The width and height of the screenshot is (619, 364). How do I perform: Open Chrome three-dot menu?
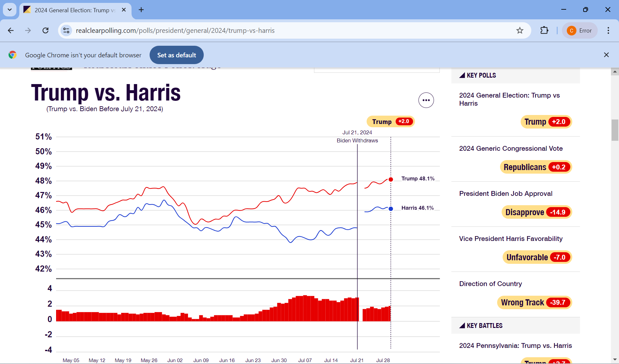(x=608, y=31)
